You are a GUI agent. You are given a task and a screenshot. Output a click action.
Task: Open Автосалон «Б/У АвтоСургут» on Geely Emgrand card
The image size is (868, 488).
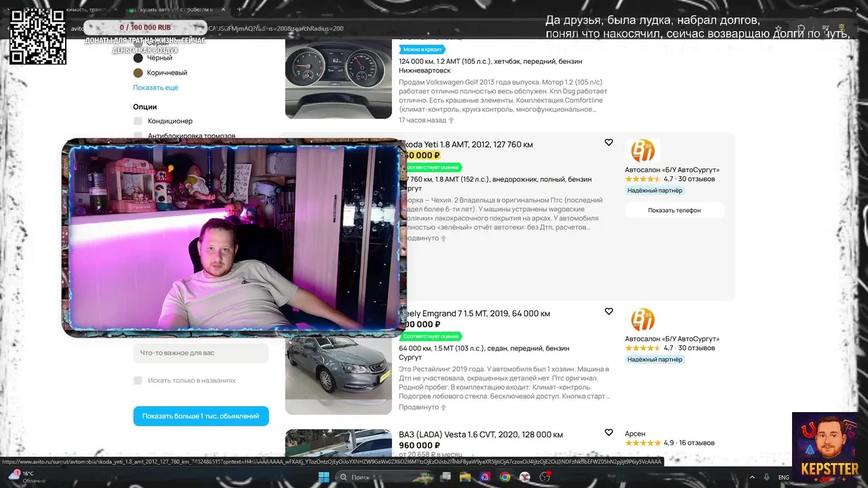672,338
